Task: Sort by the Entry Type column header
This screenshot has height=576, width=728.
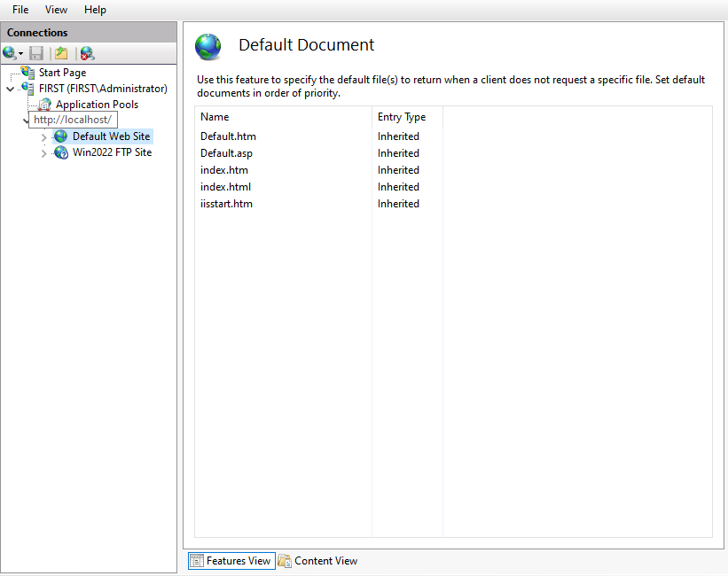Action: pyautogui.click(x=407, y=117)
